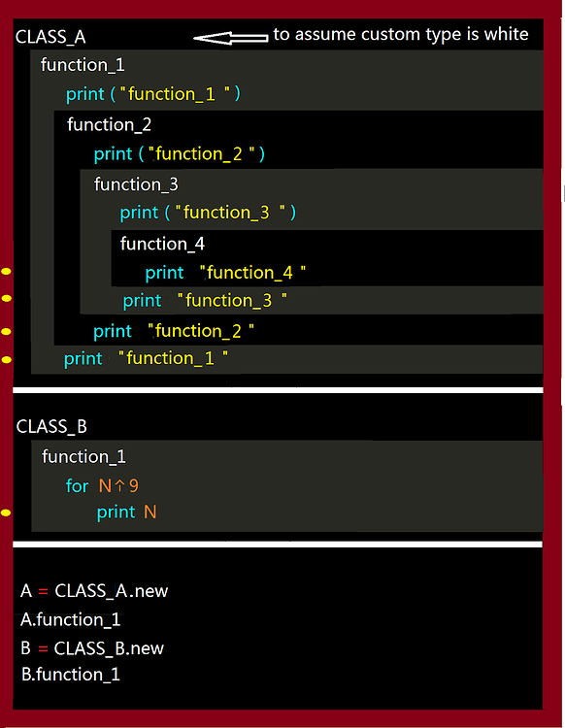
Task: Click yellow marker dot beside last print function_1
Action: click(6, 359)
